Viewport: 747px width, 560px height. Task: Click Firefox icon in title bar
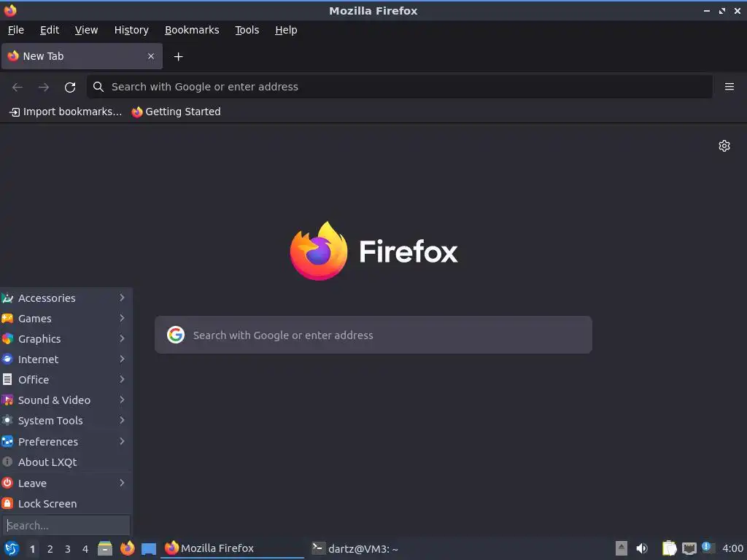pyautogui.click(x=10, y=10)
